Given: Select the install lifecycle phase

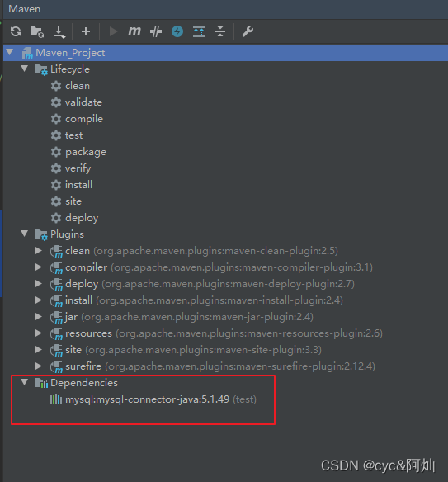Looking at the screenshot, I should coord(78,185).
